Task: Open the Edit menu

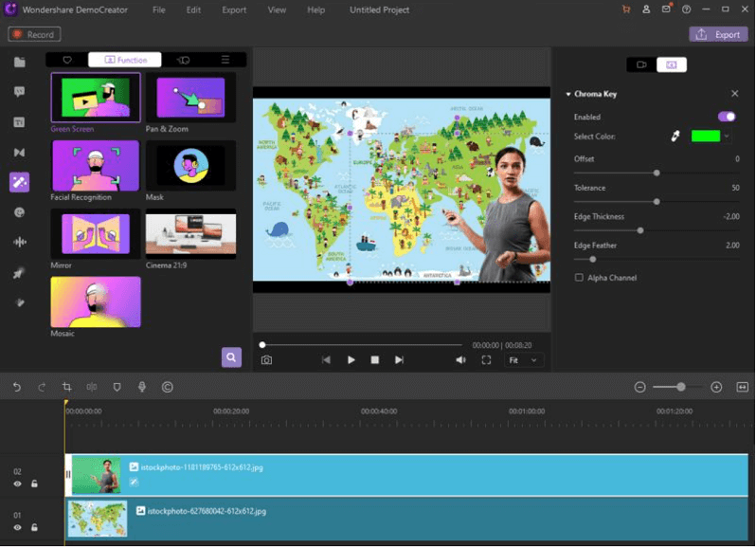Action: coord(193,9)
